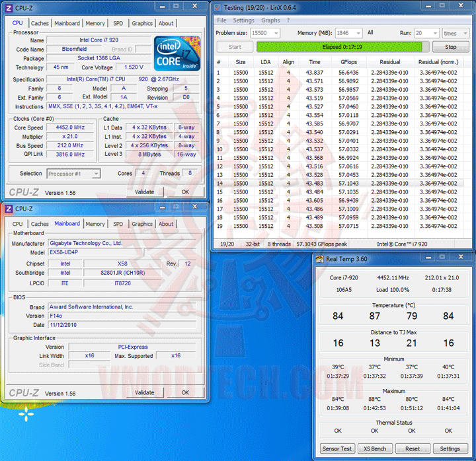
Task: Click the 57.1043 GFlops peak status entry
Action: [322, 244]
